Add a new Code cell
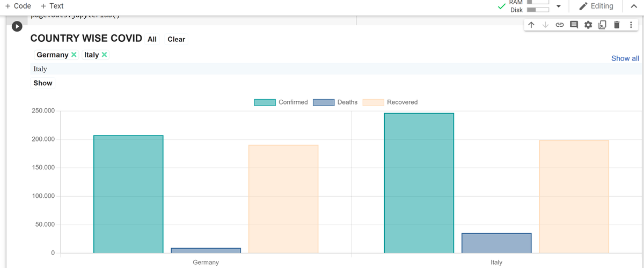Image resolution: width=644 pixels, height=268 pixels. point(18,6)
